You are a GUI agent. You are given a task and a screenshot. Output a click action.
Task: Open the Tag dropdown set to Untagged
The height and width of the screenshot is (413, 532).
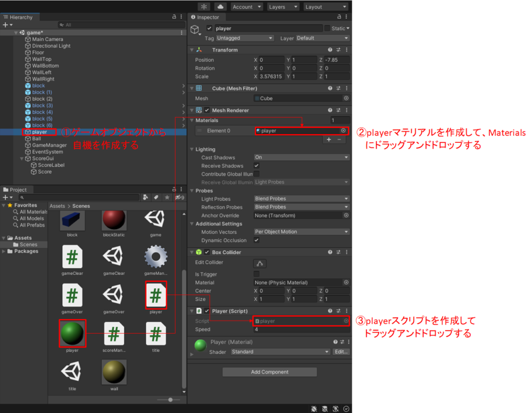pos(245,38)
